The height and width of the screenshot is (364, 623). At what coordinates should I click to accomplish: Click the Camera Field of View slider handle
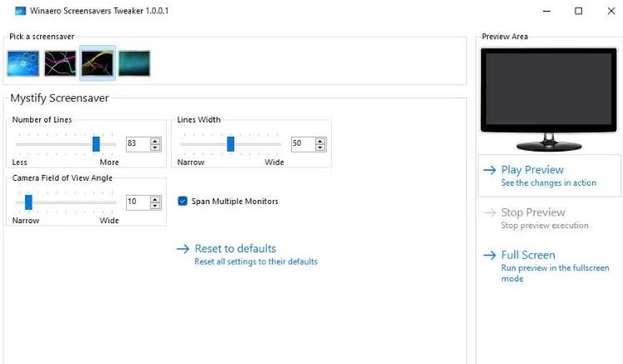[x=28, y=202]
